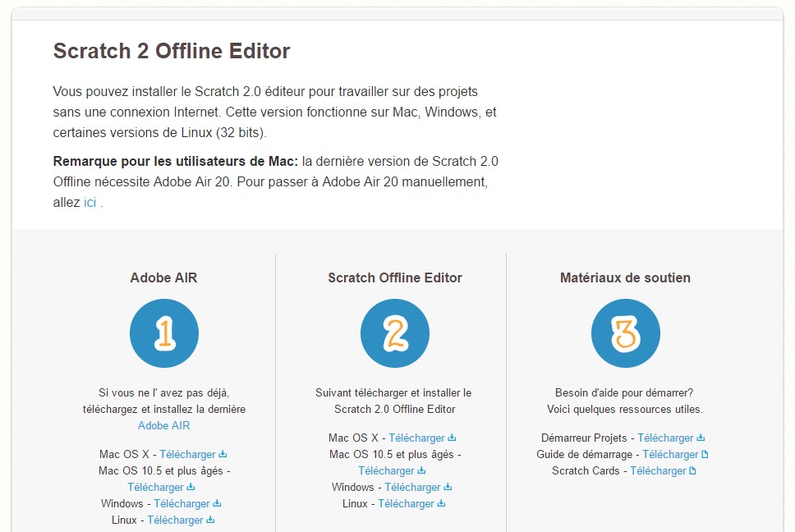This screenshot has height=532, width=795.
Task: Click the 'Matériaux de soutien' column heading
Action: coord(625,277)
